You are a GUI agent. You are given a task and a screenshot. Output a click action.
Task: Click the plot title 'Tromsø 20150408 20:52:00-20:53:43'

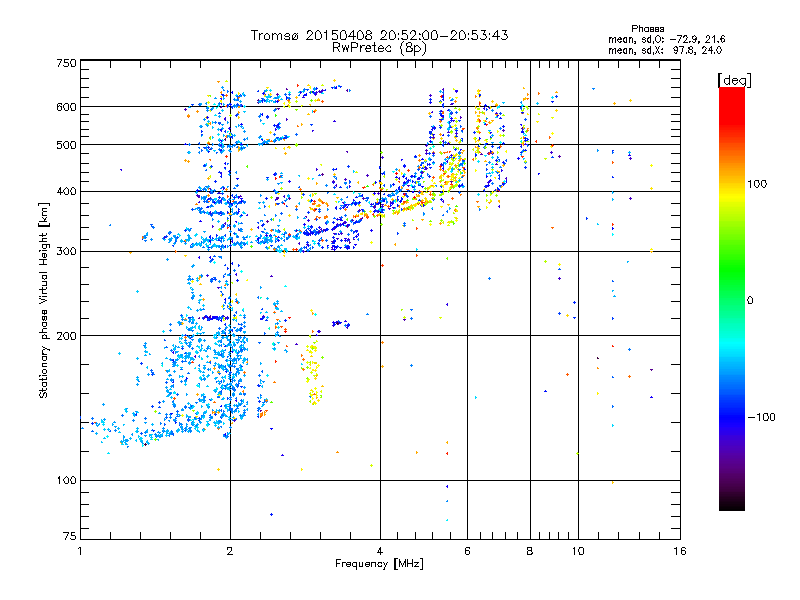point(379,35)
